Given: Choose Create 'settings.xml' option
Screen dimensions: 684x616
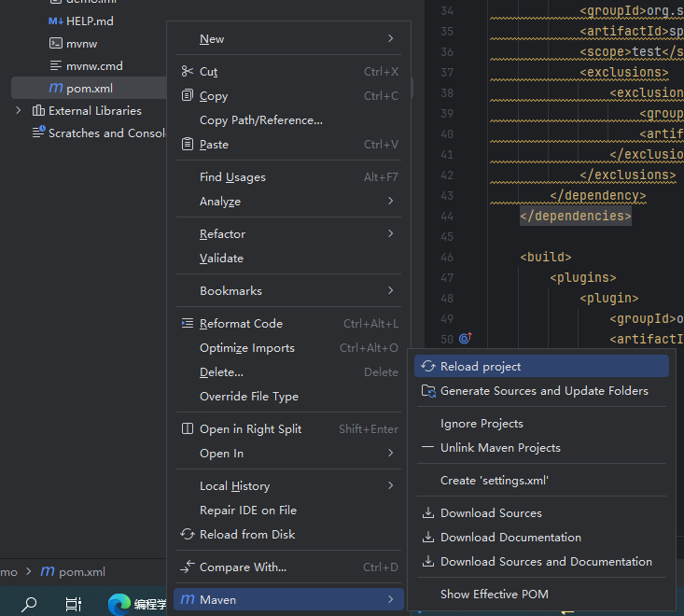Looking at the screenshot, I should [541, 480].
